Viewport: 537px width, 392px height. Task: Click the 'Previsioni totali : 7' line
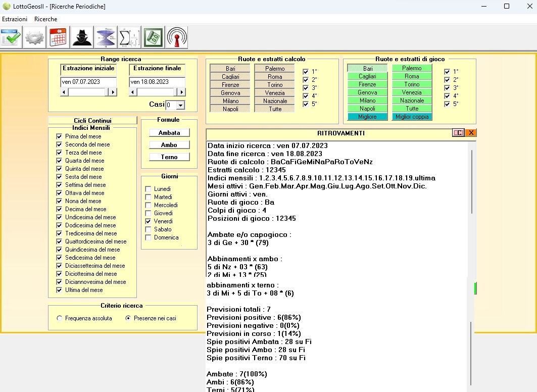click(239, 309)
